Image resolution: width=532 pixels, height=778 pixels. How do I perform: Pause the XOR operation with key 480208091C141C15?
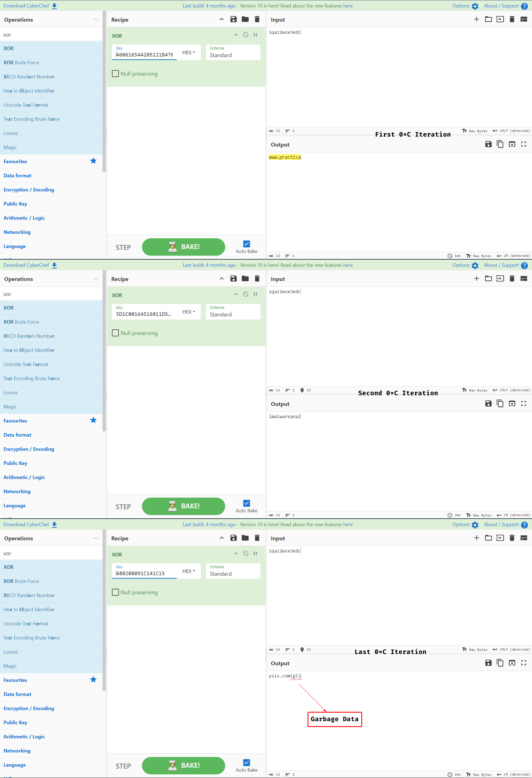coord(255,553)
